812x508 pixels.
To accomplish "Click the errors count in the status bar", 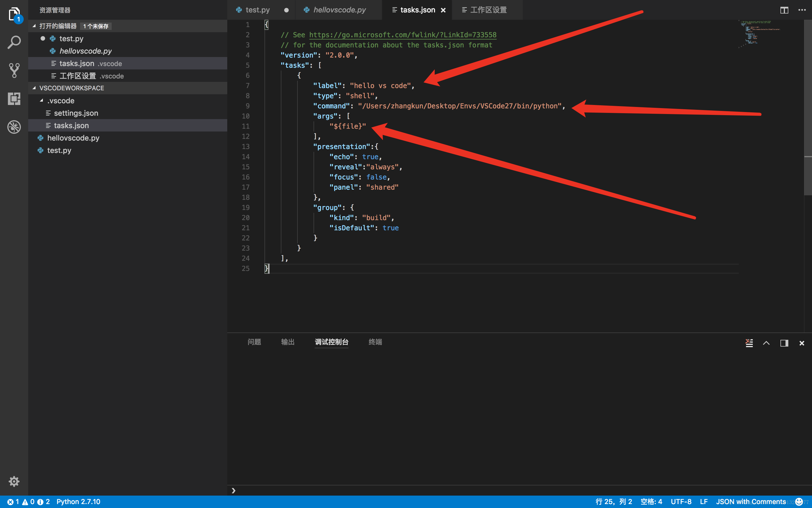I will tap(14, 502).
